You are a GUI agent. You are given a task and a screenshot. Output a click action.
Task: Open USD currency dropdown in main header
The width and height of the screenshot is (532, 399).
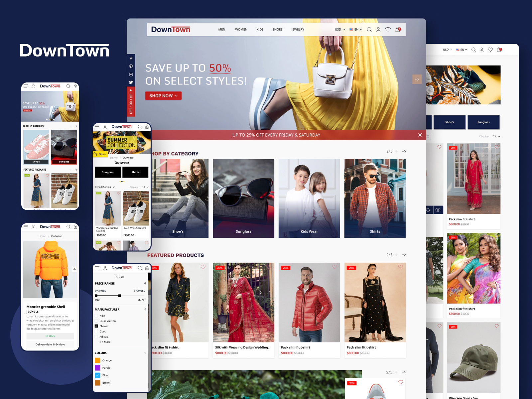[340, 30]
